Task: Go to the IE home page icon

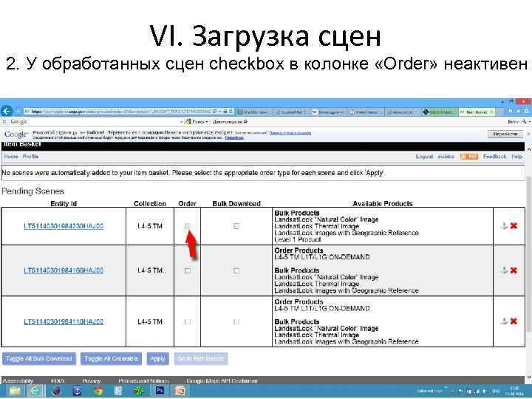Action: click(511, 111)
